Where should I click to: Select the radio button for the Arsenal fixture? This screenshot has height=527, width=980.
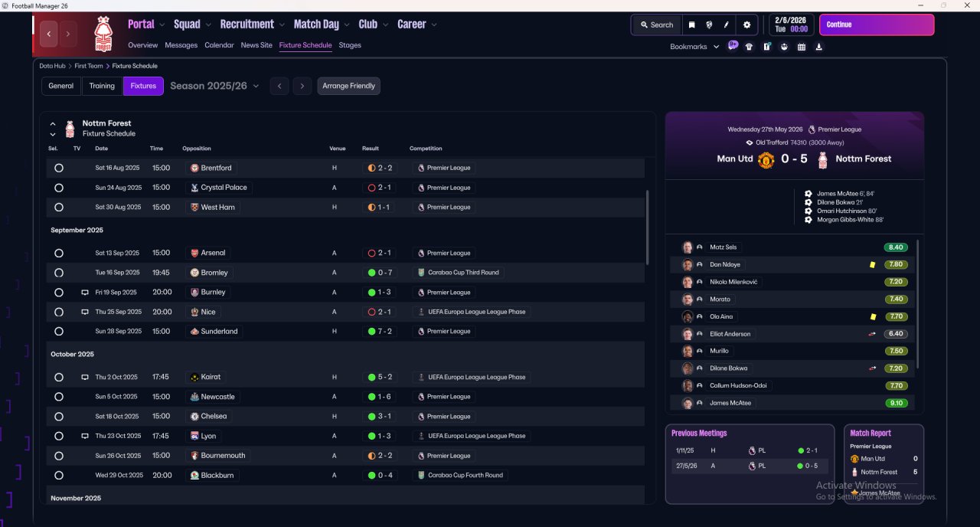point(59,253)
